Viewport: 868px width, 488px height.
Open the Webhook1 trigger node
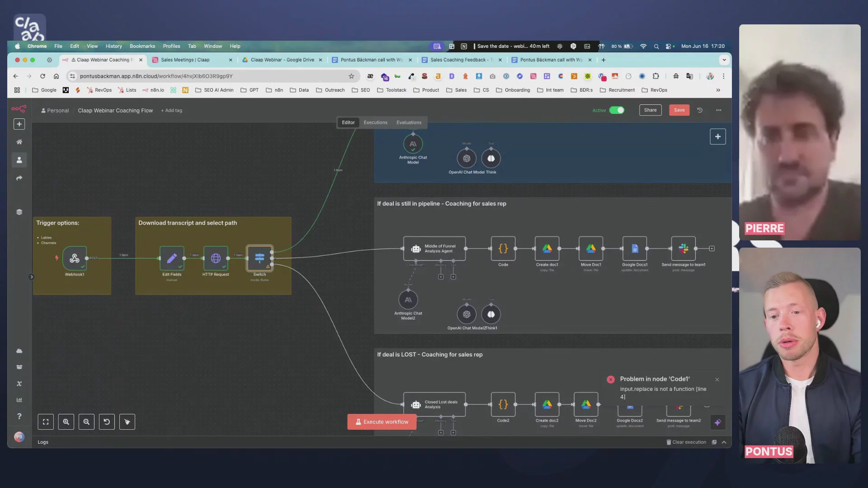pyautogui.click(x=75, y=258)
